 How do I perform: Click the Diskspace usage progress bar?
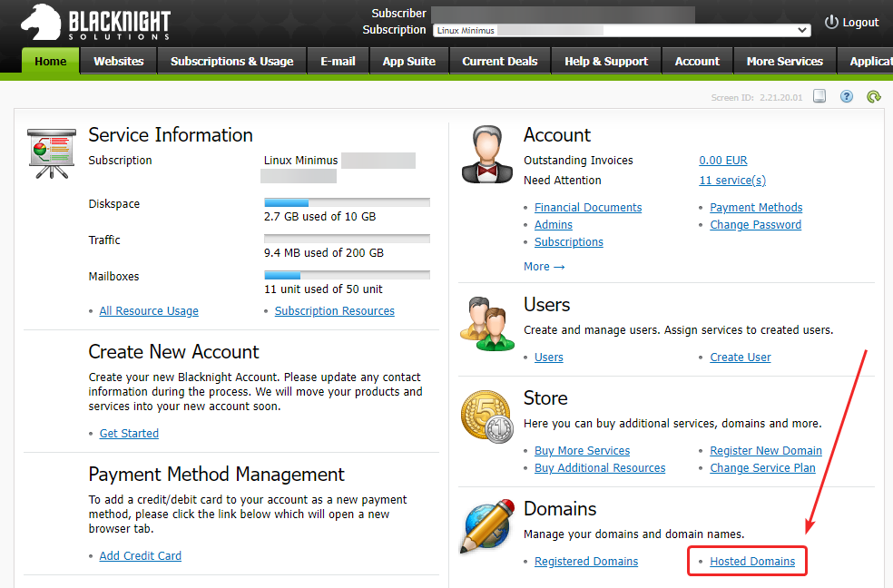click(347, 202)
